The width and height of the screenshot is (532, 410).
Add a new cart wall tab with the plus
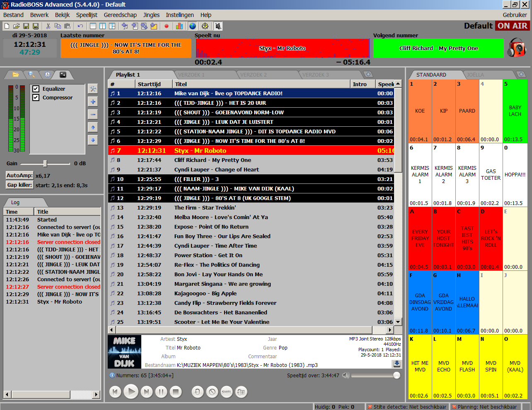click(521, 75)
